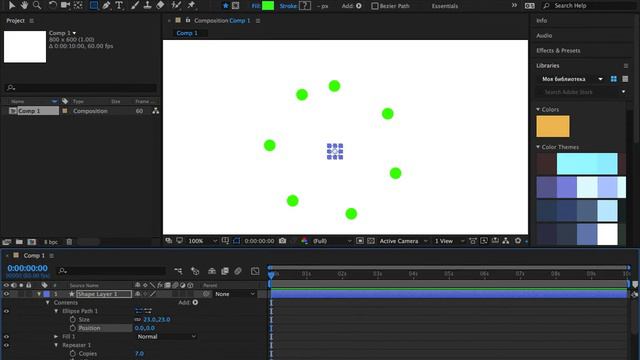The height and width of the screenshot is (360, 640).
Task: Switch Libraries to list view icon
Action: [x=625, y=79]
